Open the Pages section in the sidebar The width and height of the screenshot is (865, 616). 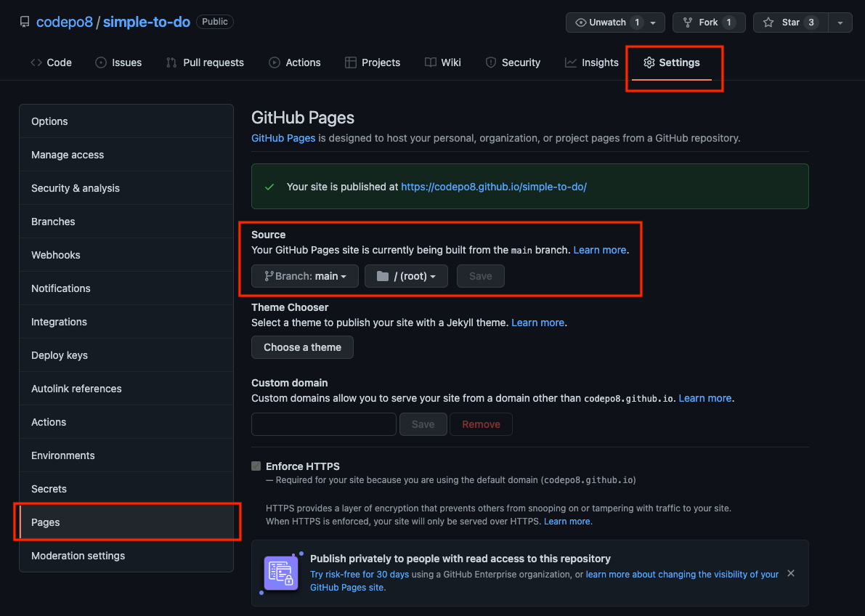(46, 522)
